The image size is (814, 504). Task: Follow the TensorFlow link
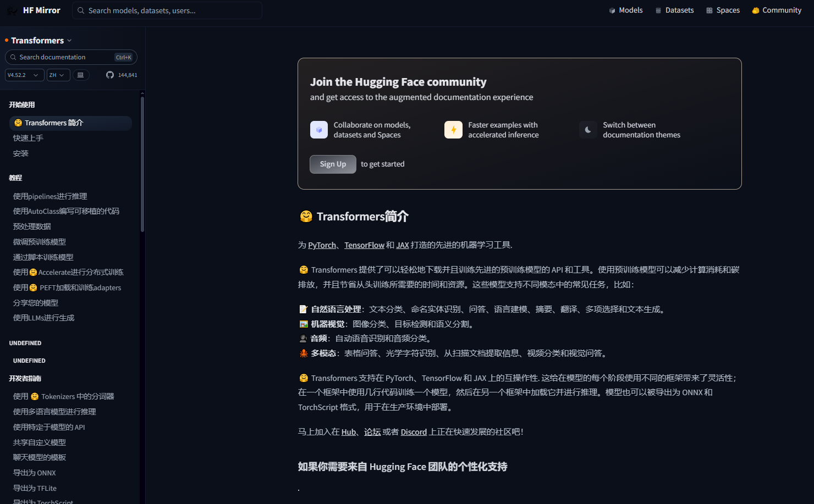pos(364,245)
